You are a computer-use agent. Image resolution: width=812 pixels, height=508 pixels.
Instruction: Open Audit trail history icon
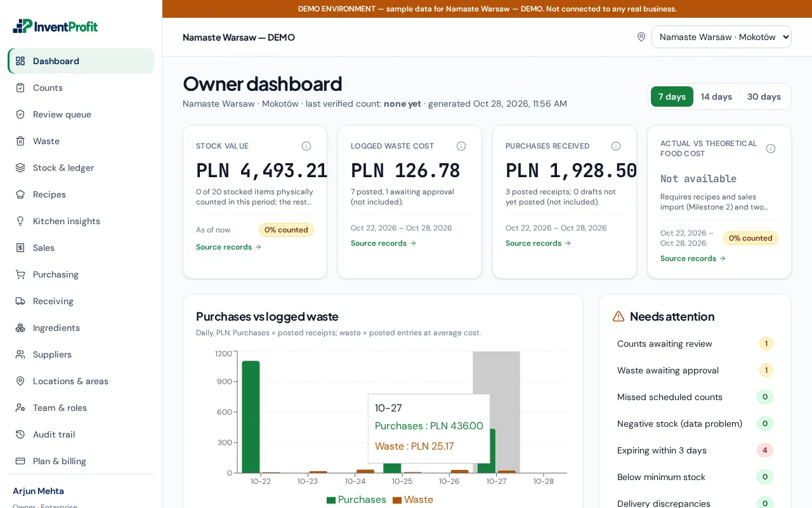[20, 434]
